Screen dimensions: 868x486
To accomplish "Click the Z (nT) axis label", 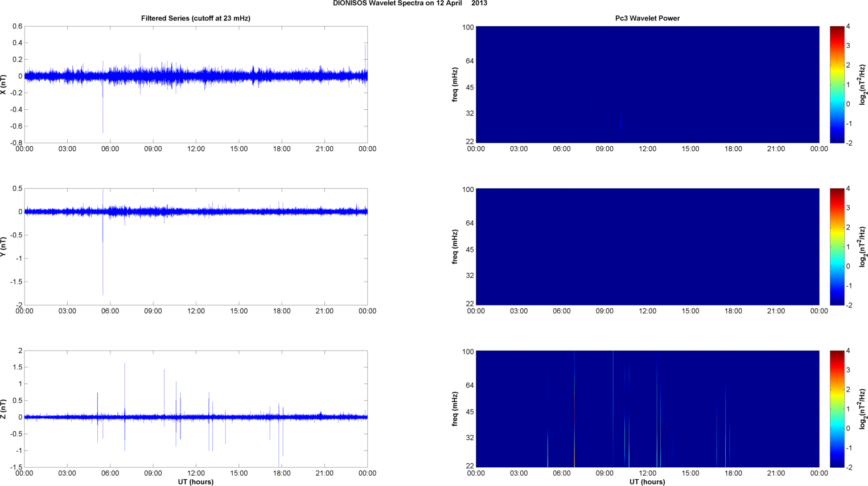I will 4,409.
